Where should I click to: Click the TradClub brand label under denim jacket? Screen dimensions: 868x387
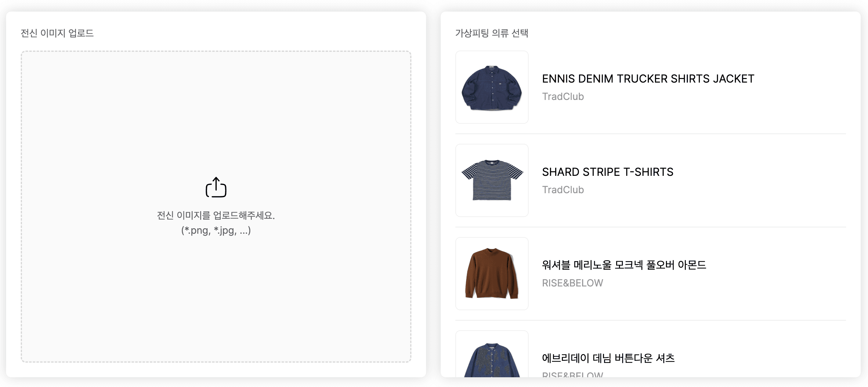click(x=563, y=97)
